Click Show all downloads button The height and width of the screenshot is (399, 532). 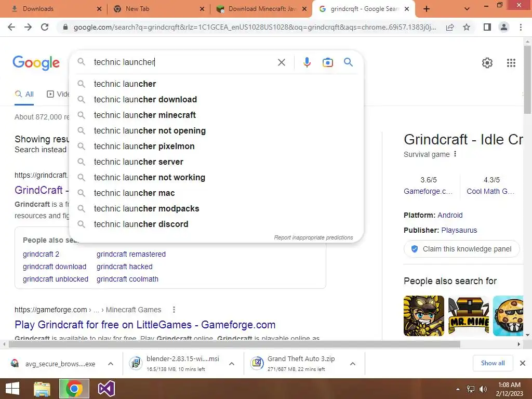(x=493, y=363)
